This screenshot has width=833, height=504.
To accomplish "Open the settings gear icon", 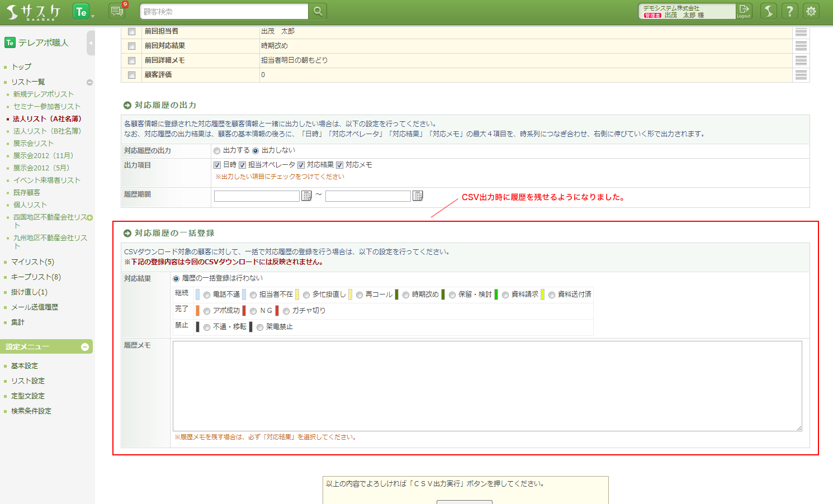I will (811, 11).
